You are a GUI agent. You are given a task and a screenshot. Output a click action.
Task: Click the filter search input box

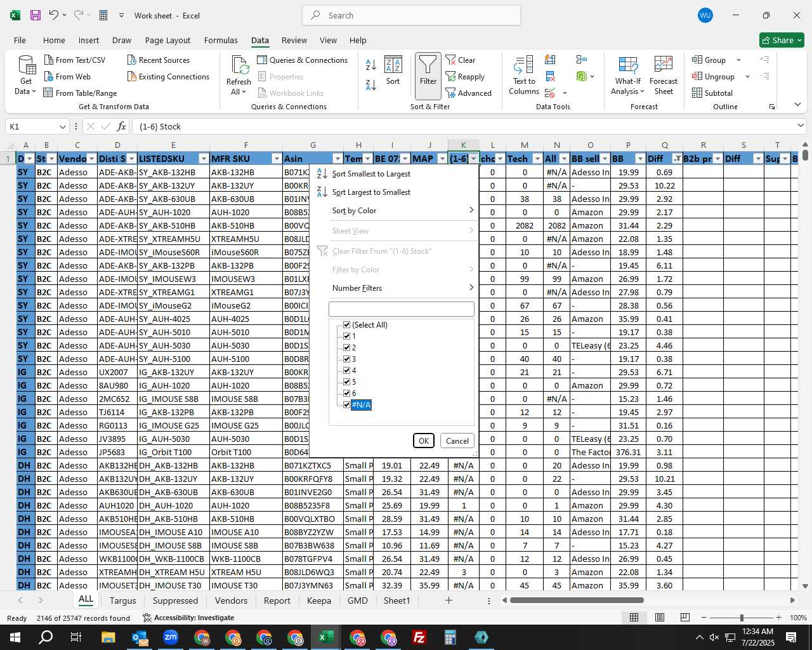[x=402, y=309]
